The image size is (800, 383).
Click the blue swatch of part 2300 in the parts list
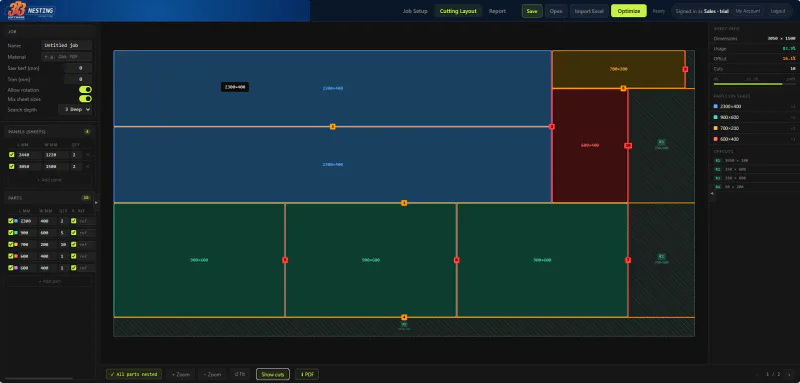[x=16, y=221]
